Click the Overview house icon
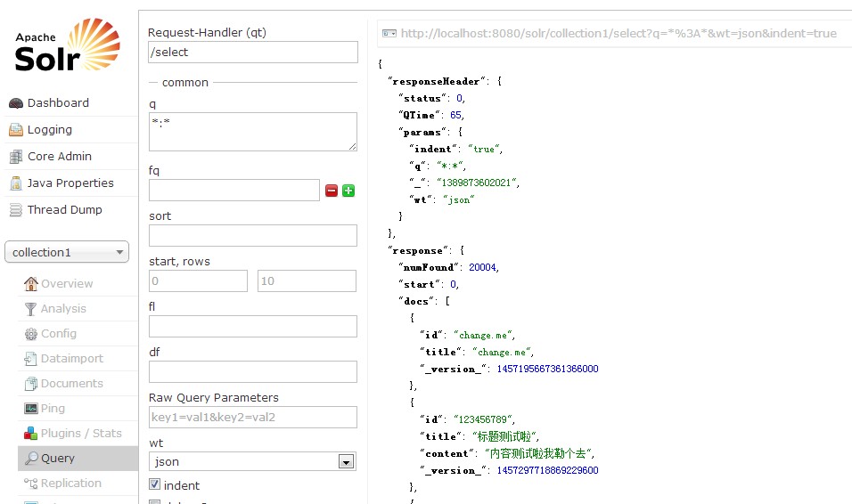 (x=31, y=283)
